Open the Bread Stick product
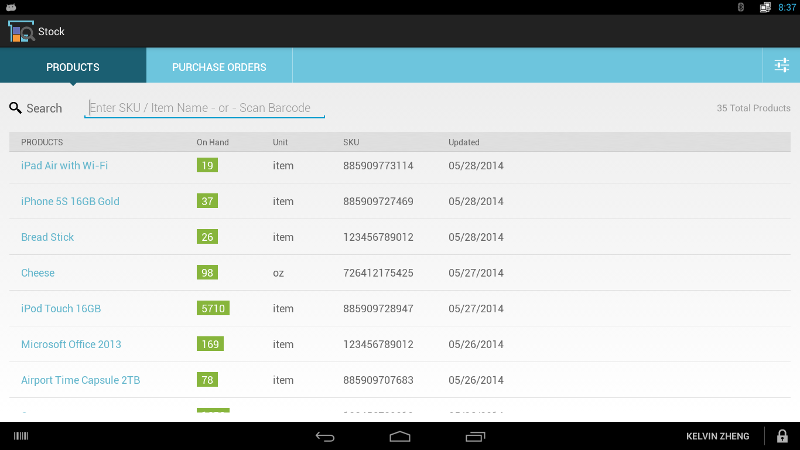800x450 pixels. click(47, 237)
